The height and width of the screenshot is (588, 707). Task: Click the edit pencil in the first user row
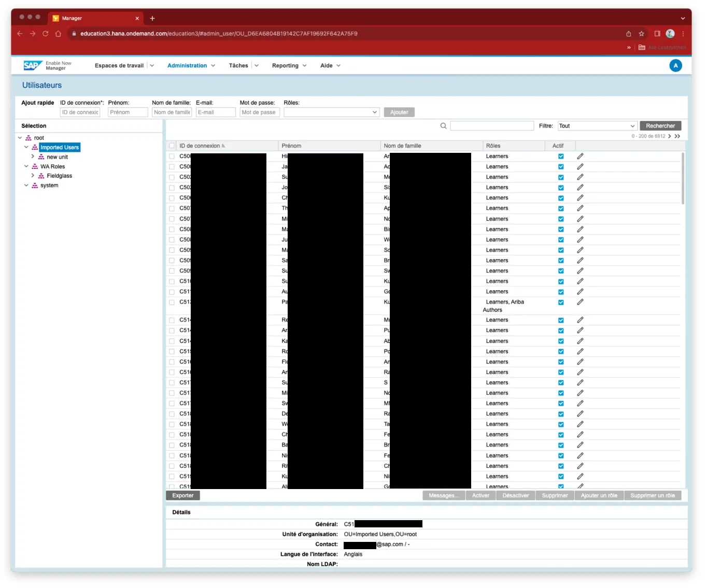pyautogui.click(x=580, y=156)
